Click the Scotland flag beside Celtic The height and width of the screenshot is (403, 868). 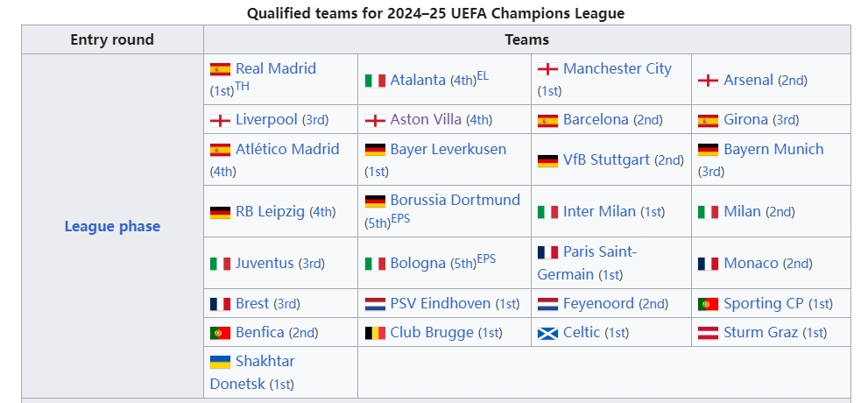tap(547, 333)
